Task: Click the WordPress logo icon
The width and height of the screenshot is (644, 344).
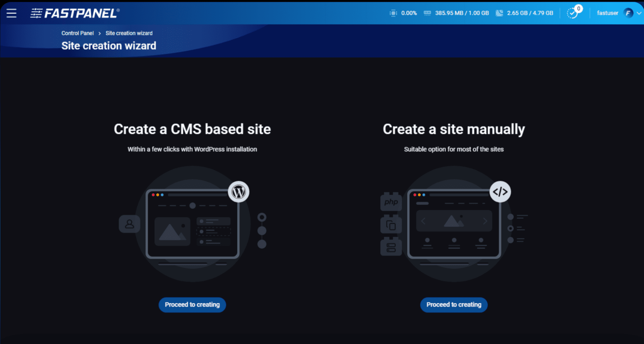Action: tap(239, 192)
